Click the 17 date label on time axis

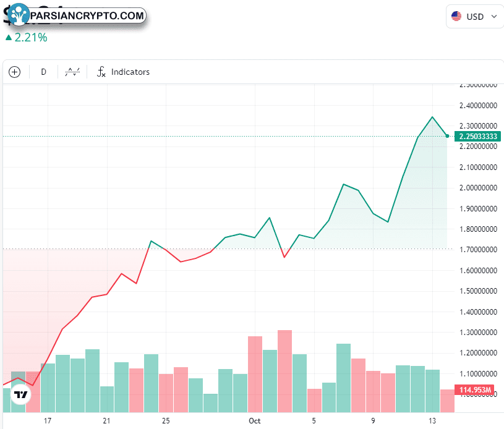[48, 420]
